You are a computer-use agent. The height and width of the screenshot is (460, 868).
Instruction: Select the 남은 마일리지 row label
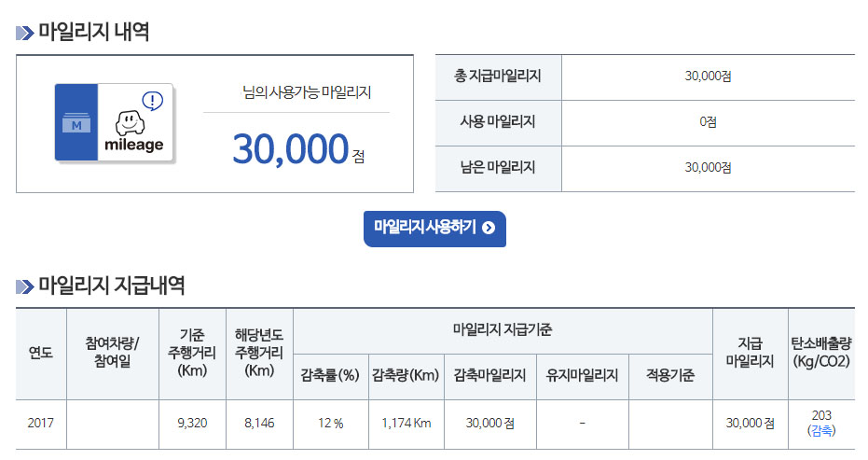(x=498, y=167)
